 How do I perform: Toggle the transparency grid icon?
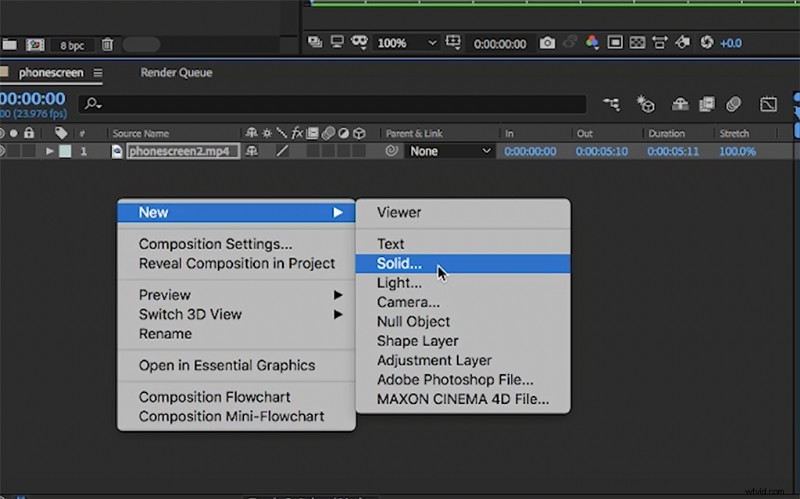click(x=637, y=42)
